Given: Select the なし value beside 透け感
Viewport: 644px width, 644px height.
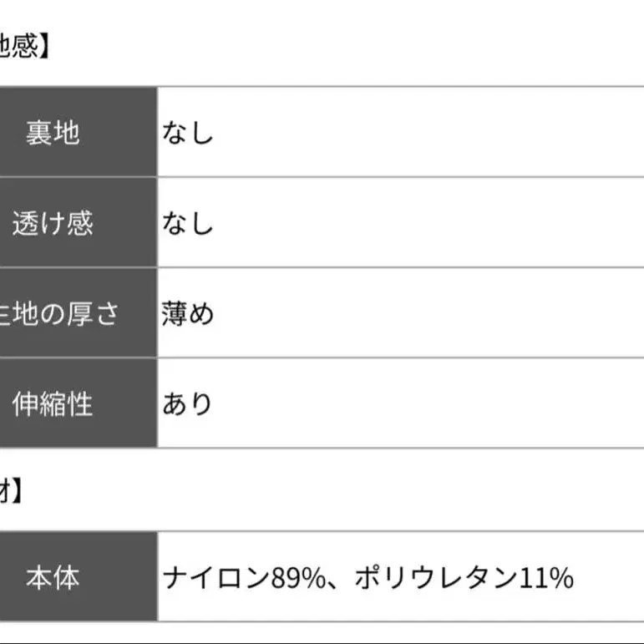Looking at the screenshot, I should 188,223.
